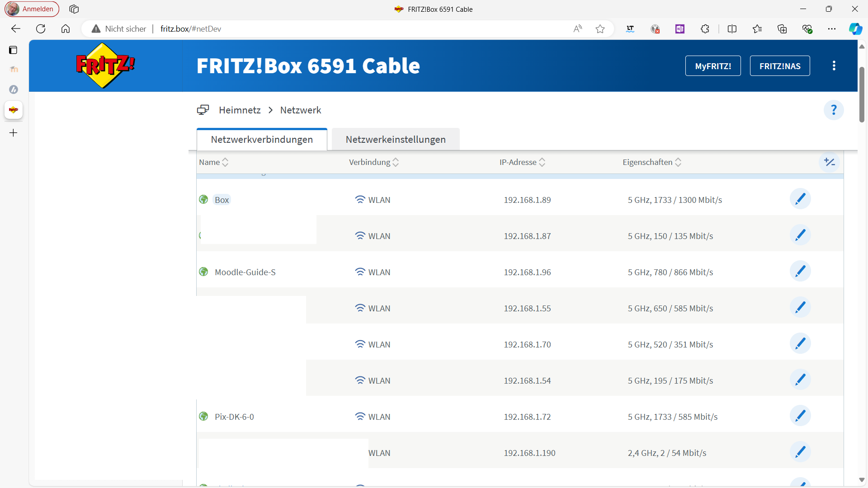Open the FRITZ!Box help question mark

(834, 110)
